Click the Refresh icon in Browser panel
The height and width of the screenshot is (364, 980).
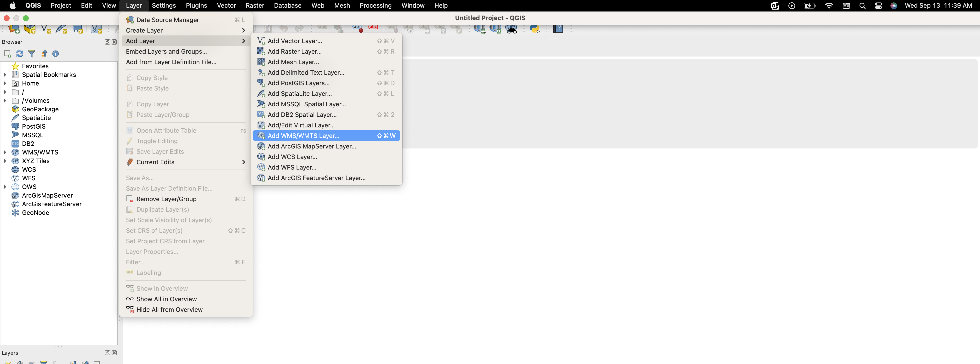coord(20,54)
